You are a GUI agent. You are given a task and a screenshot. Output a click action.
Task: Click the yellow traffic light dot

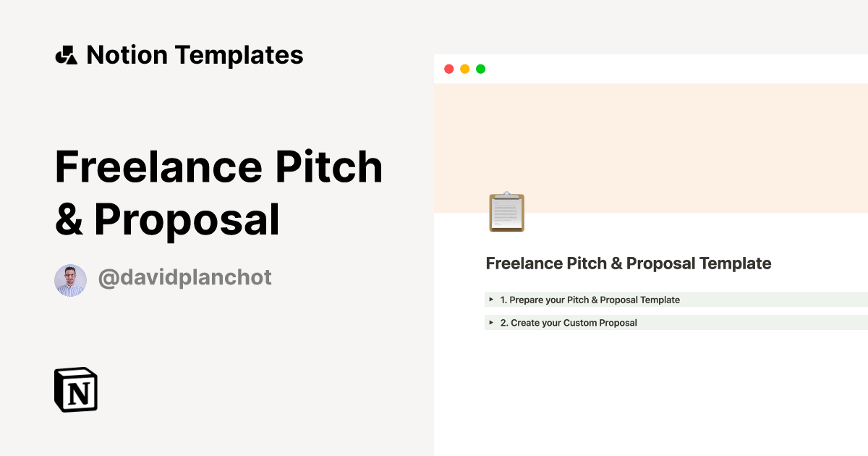point(464,69)
